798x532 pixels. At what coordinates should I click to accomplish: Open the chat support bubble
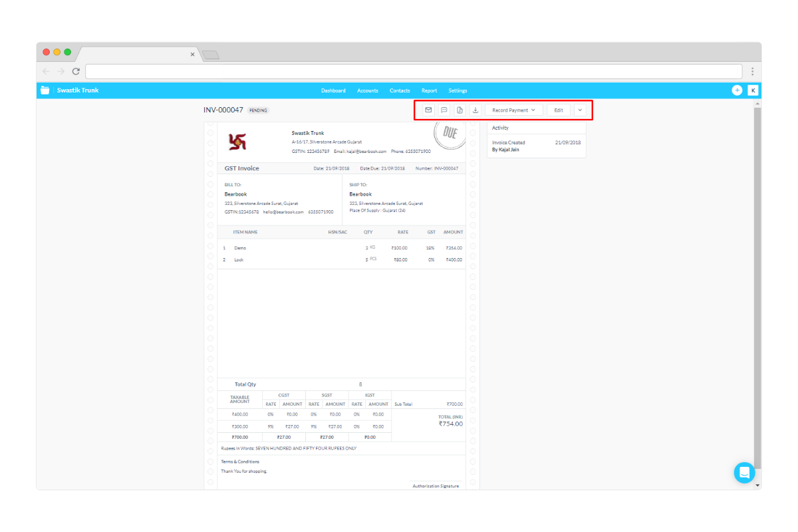pyautogui.click(x=745, y=473)
